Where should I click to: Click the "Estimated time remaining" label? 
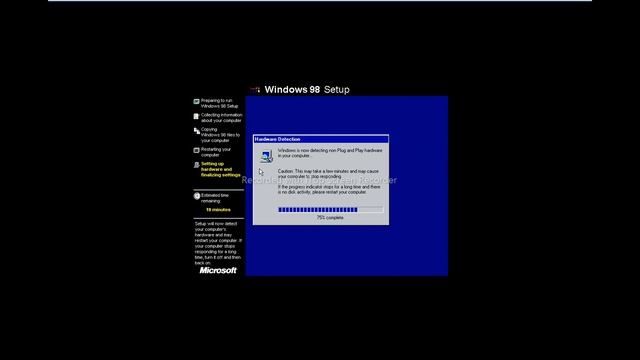tap(215, 198)
